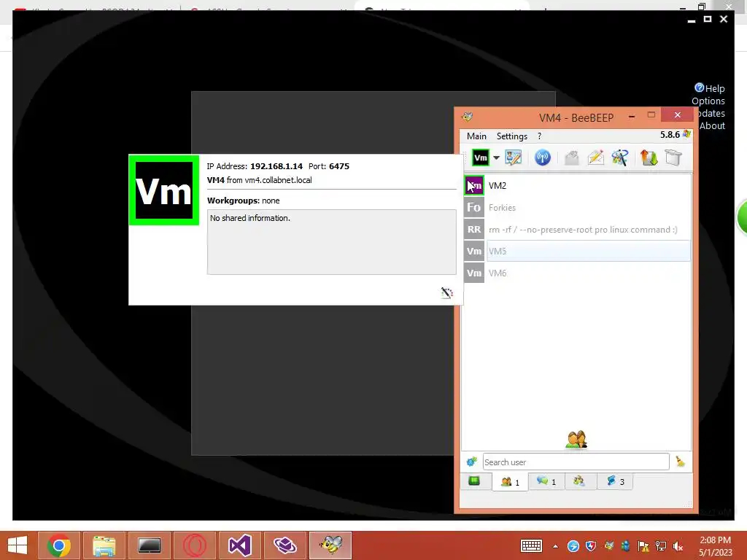Open Opera from the taskbar
This screenshot has width=747, height=560.
coord(194,545)
